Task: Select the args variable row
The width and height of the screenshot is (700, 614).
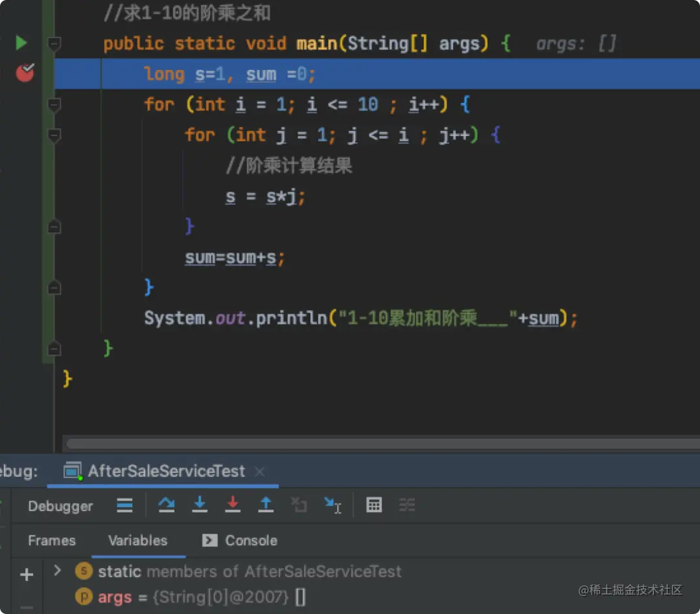Action: (x=202, y=597)
